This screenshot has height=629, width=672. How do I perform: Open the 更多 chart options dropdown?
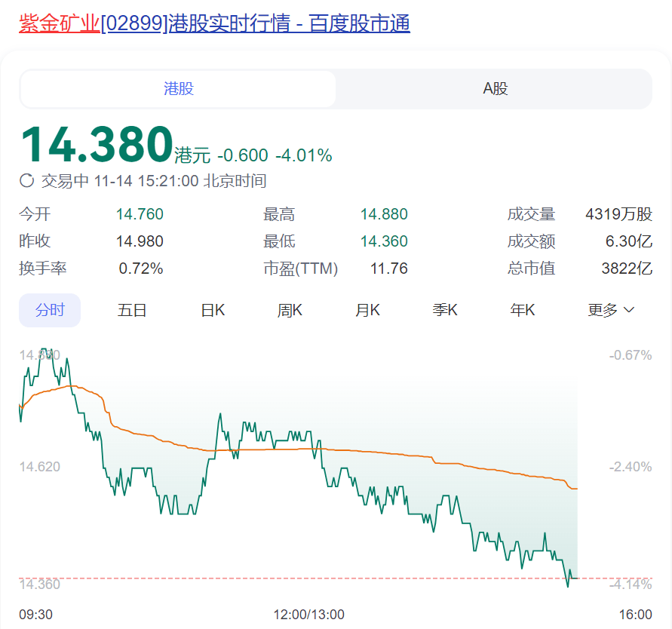click(603, 309)
